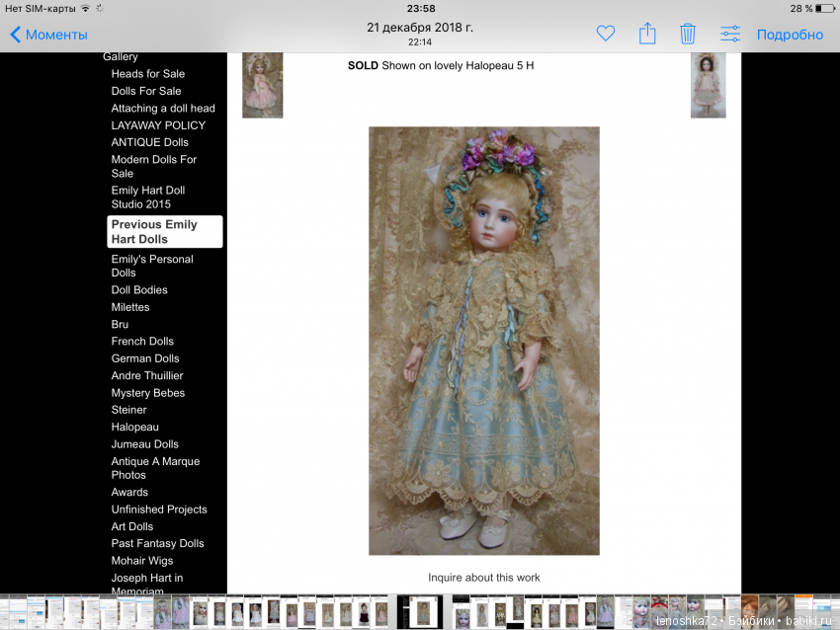Click the Inquire about this work link
The image size is (840, 630).
click(x=484, y=578)
